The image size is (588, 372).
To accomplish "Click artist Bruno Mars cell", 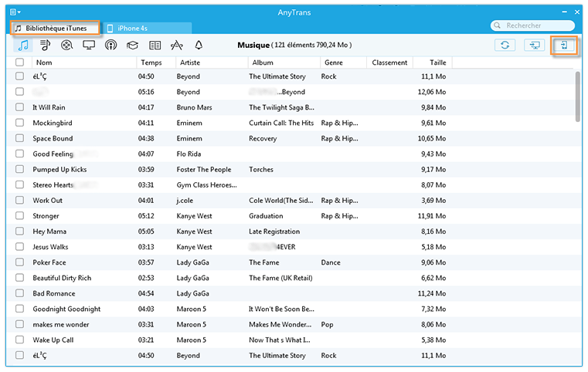I will (x=194, y=107).
